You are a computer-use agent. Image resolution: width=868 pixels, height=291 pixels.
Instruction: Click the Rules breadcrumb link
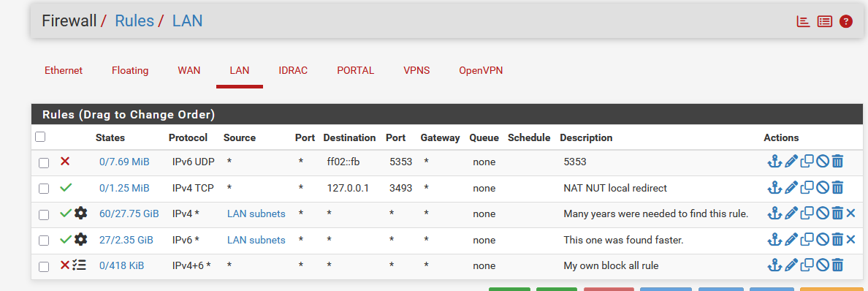(134, 21)
